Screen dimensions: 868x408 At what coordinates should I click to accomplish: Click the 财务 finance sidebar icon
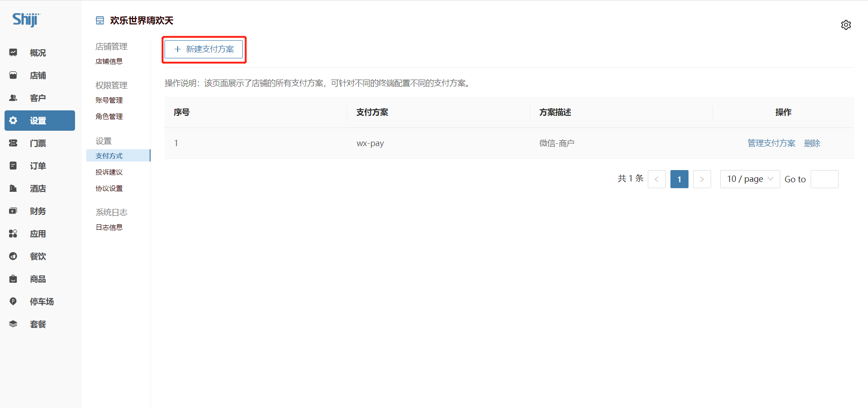click(13, 211)
